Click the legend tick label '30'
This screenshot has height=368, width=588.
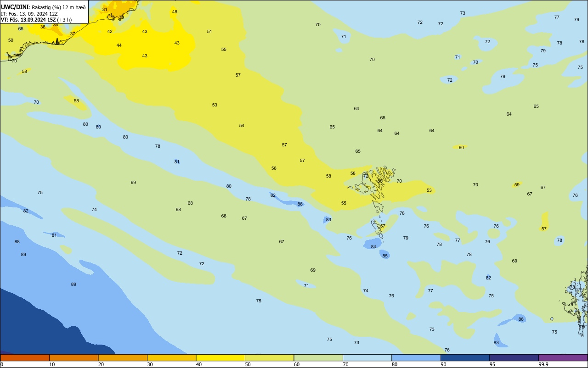[150, 364]
